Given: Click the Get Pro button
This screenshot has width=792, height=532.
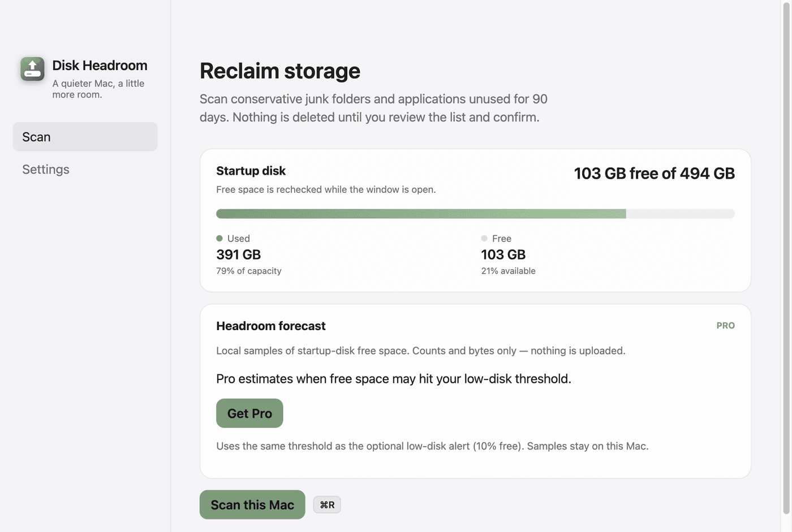Looking at the screenshot, I should tap(249, 413).
